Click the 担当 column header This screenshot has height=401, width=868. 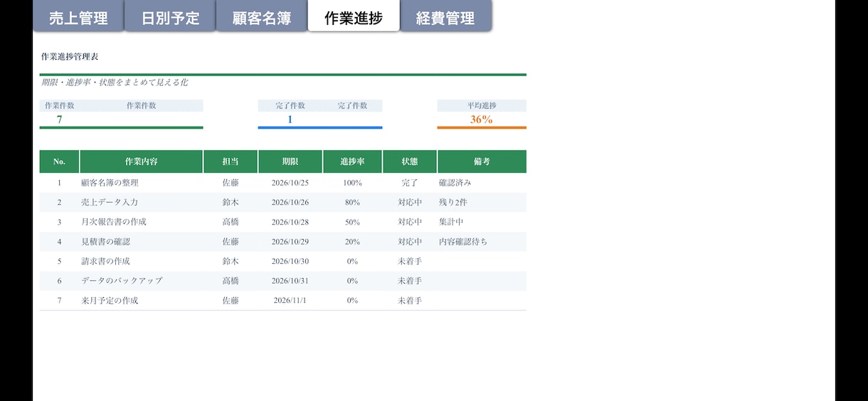(231, 161)
